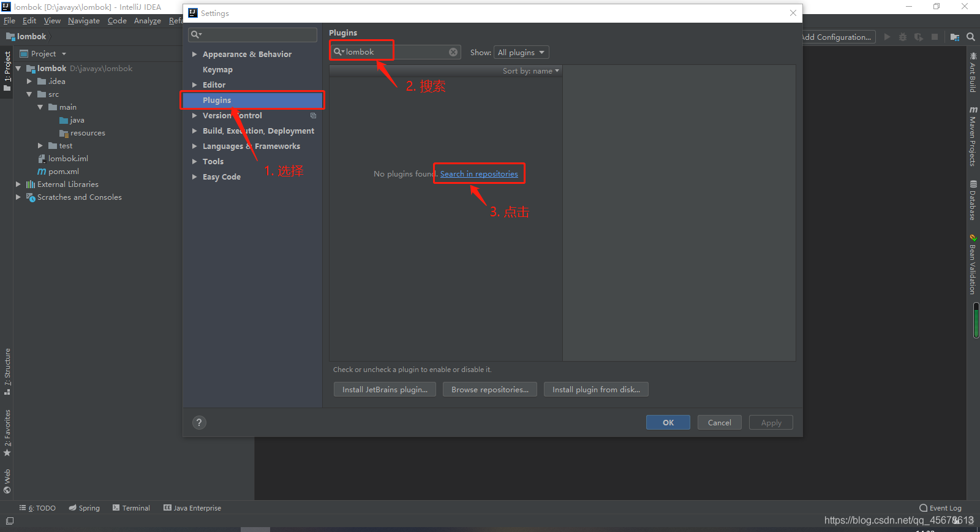Expand the test folder

40,146
